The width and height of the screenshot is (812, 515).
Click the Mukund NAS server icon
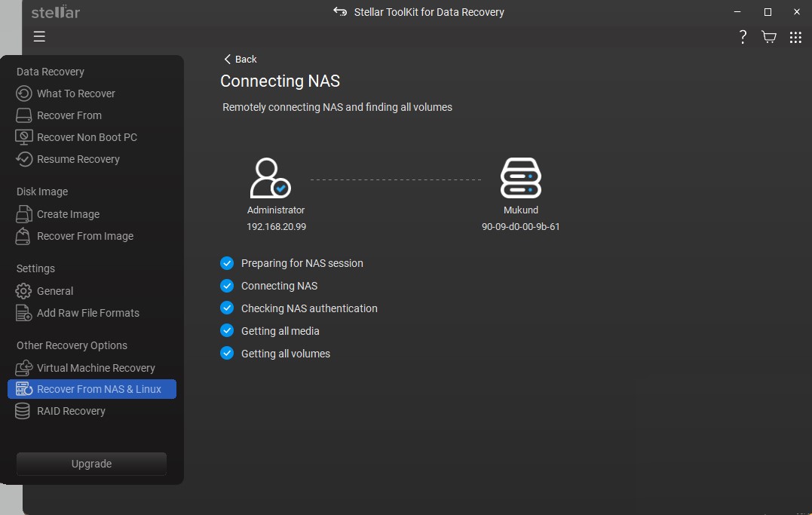point(521,178)
